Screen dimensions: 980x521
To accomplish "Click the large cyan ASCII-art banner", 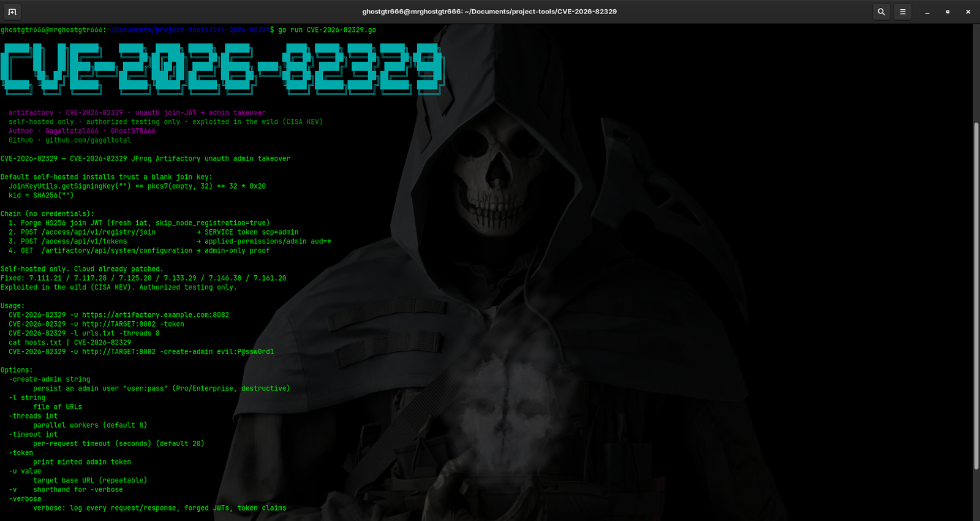I will [222, 69].
